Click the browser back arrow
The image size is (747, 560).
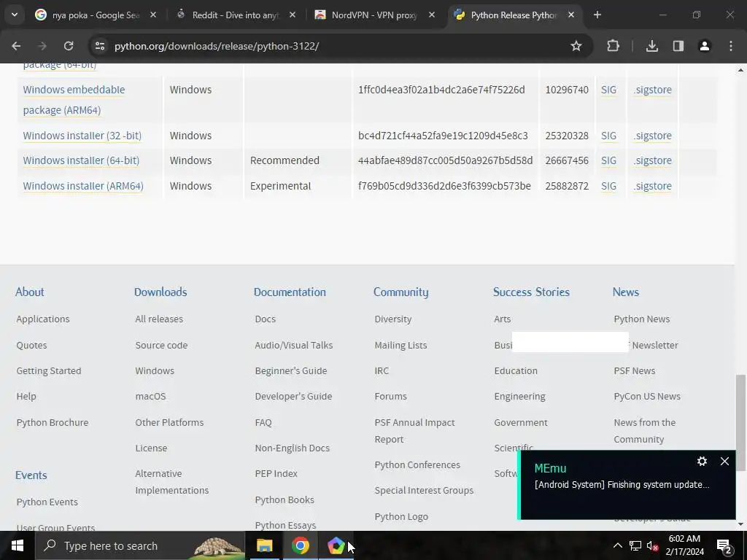coord(16,46)
